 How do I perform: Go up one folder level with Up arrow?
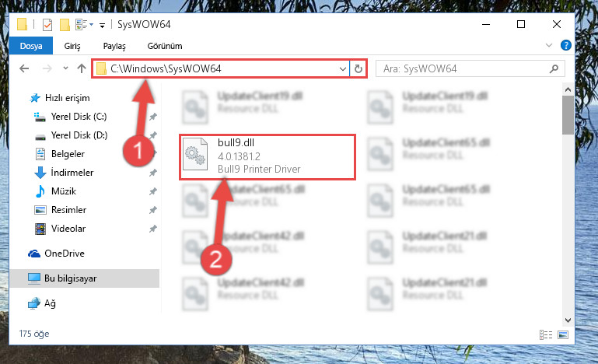(x=82, y=68)
